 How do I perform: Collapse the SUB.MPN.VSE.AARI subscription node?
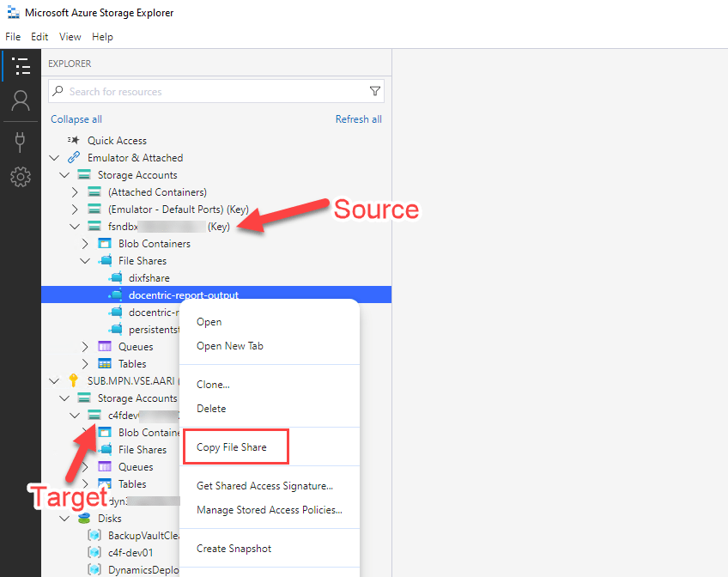pos(54,381)
